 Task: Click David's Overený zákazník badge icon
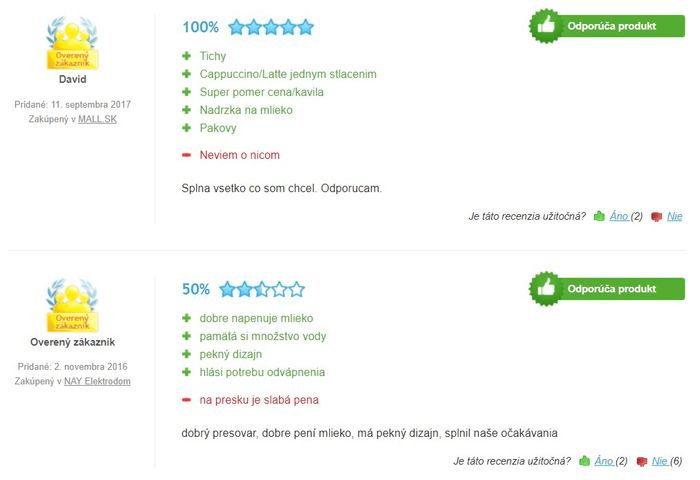[x=72, y=43]
